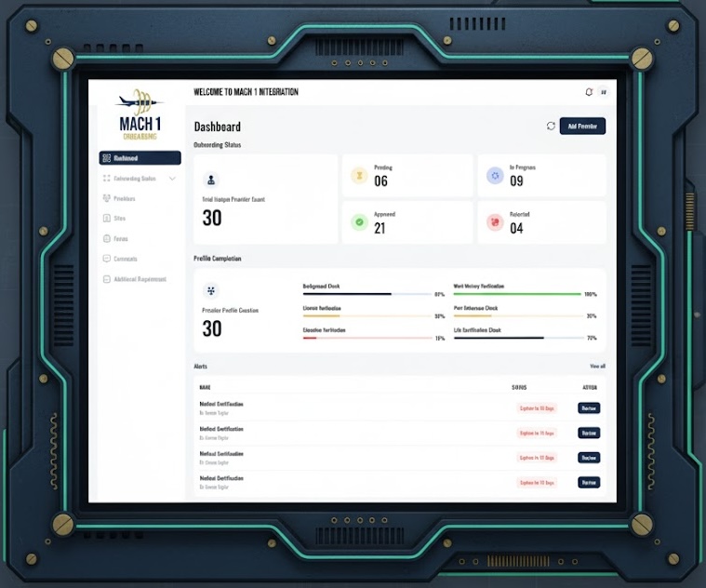Screen dimensions: 706x588
Task: Click the red expiry badge in third alert row
Action: pyautogui.click(x=537, y=458)
